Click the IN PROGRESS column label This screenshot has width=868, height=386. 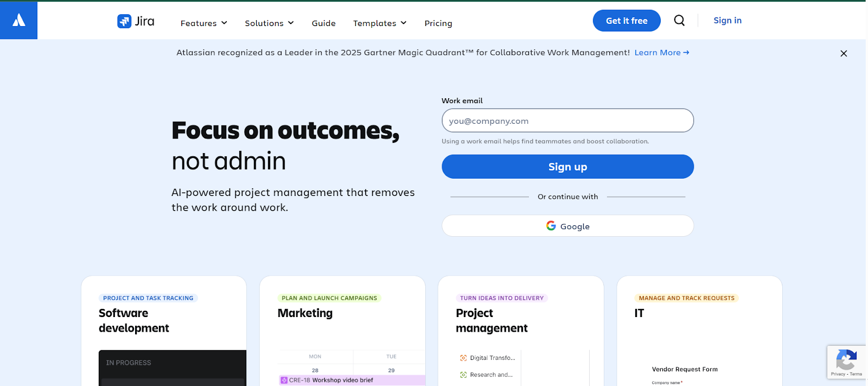(x=129, y=363)
